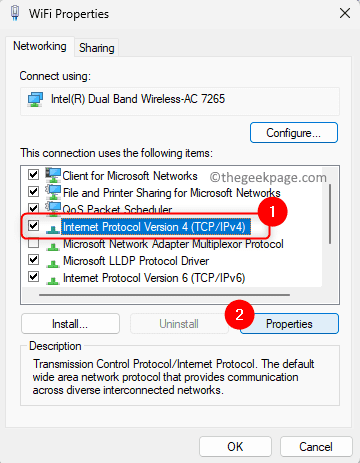
Task: Click the Internet Protocol Version 4 icon
Action: [53, 229]
